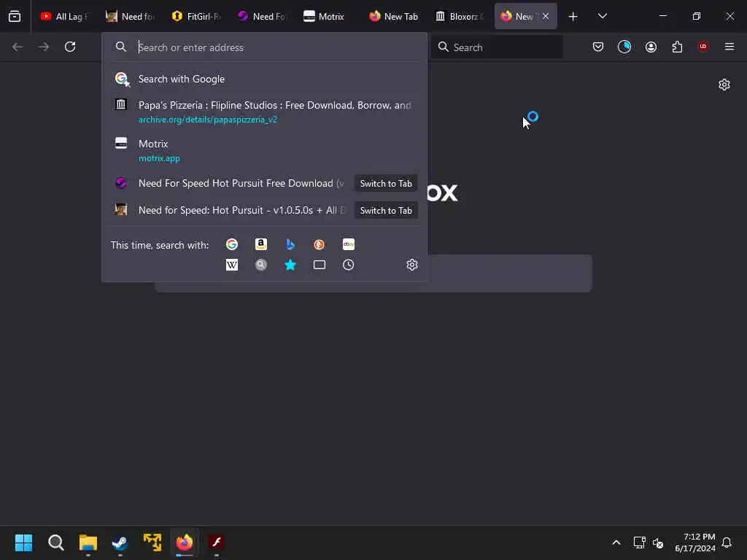The width and height of the screenshot is (747, 560).
Task: Click the separate Search bar field
Action: point(497,47)
